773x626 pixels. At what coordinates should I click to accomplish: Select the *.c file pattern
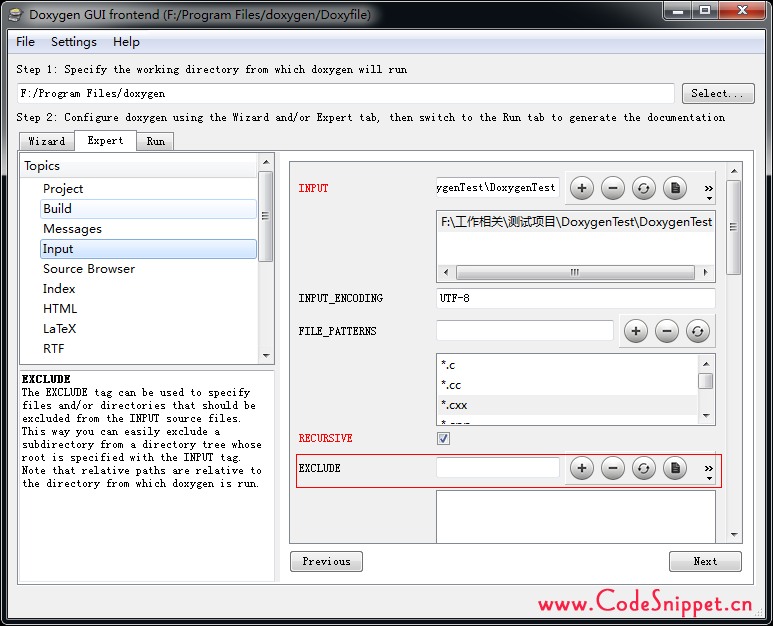567,365
